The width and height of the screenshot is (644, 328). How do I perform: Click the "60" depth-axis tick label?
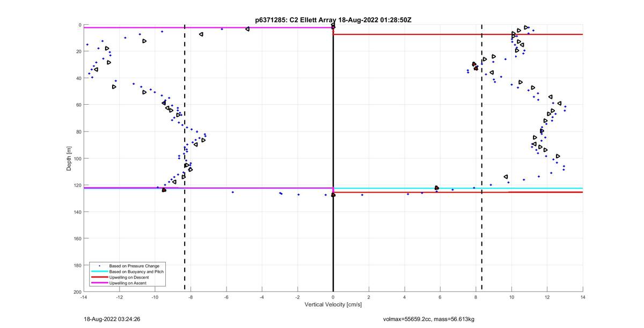(79, 105)
